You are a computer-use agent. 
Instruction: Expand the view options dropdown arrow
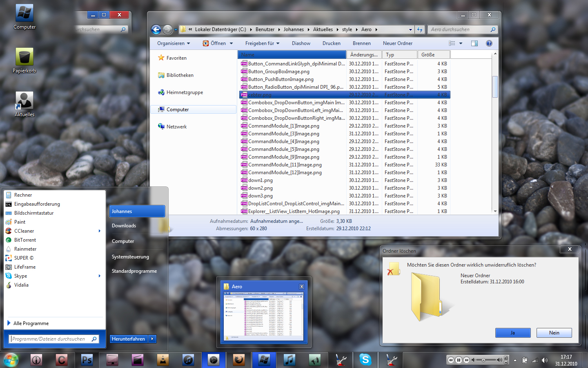[x=461, y=43]
